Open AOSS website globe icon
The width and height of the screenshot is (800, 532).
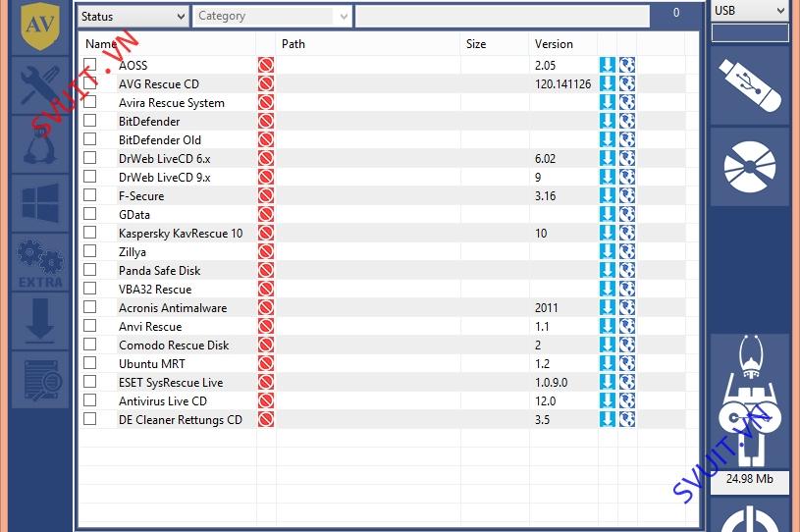(x=627, y=66)
